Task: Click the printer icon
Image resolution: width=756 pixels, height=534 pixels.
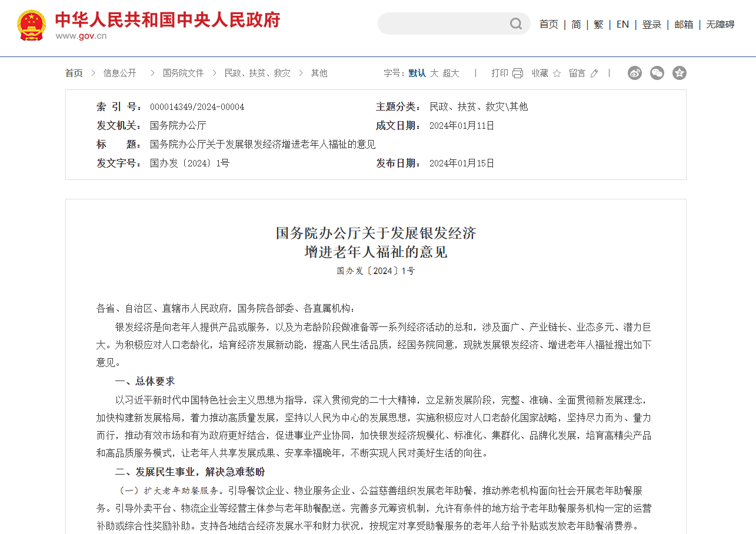Action: point(518,73)
